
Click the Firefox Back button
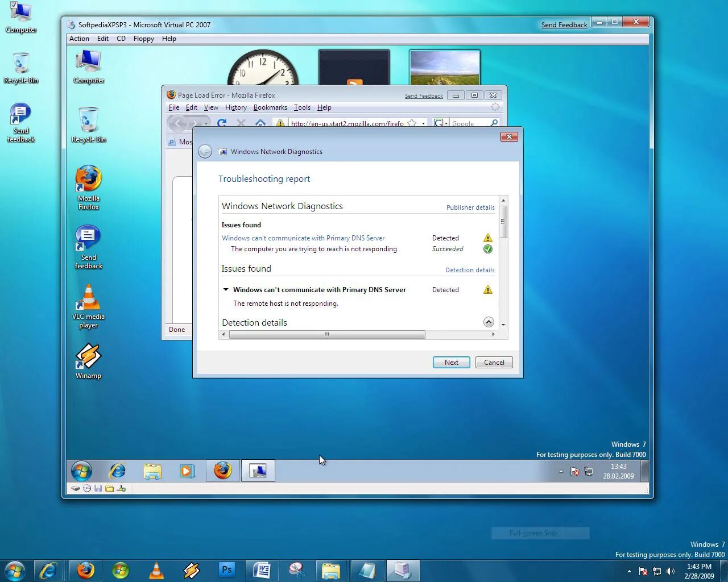pyautogui.click(x=178, y=123)
